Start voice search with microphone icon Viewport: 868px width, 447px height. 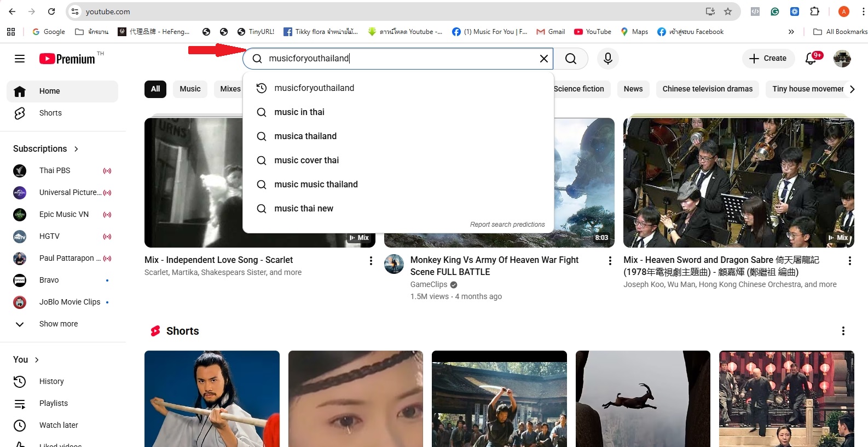click(607, 59)
